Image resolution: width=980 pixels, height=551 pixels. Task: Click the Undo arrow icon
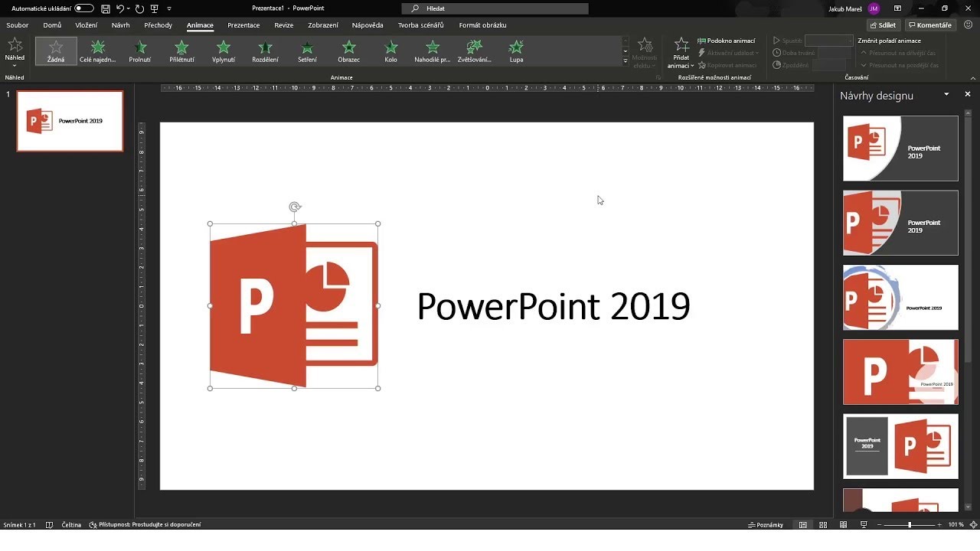tap(120, 8)
